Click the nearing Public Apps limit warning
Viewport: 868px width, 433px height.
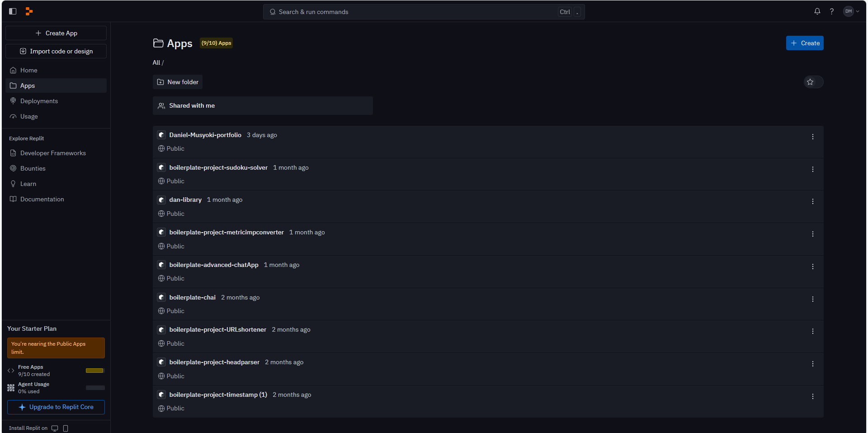pyautogui.click(x=56, y=348)
